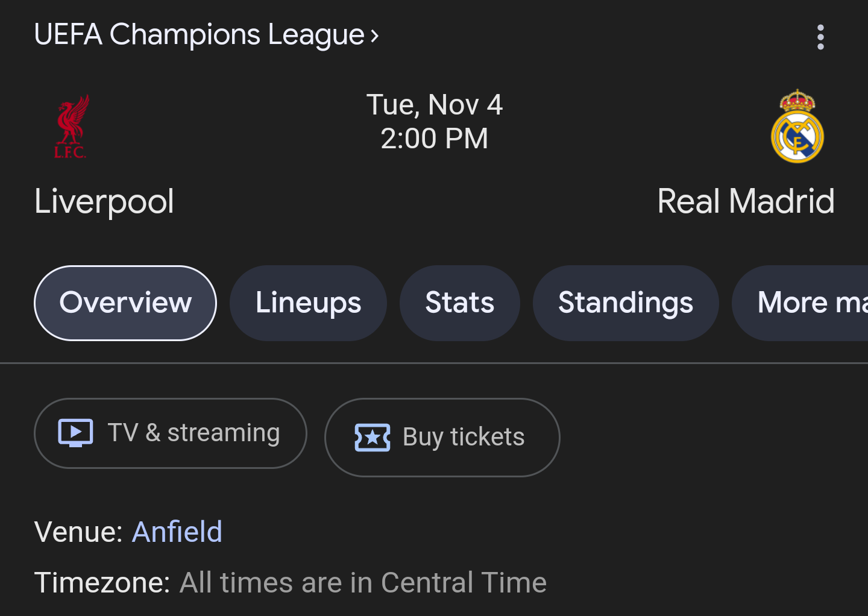Click the TV play screen icon
Image resolution: width=868 pixels, height=616 pixels.
(x=75, y=433)
